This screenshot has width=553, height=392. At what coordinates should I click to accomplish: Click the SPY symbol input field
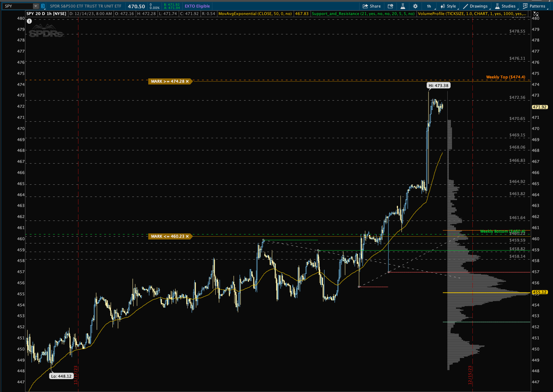[17, 6]
